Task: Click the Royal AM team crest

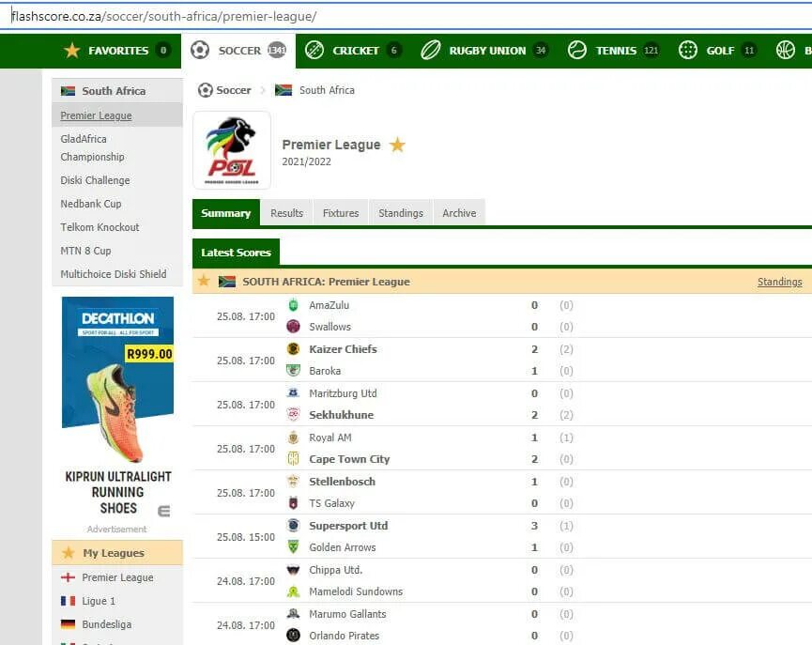Action: pyautogui.click(x=293, y=438)
